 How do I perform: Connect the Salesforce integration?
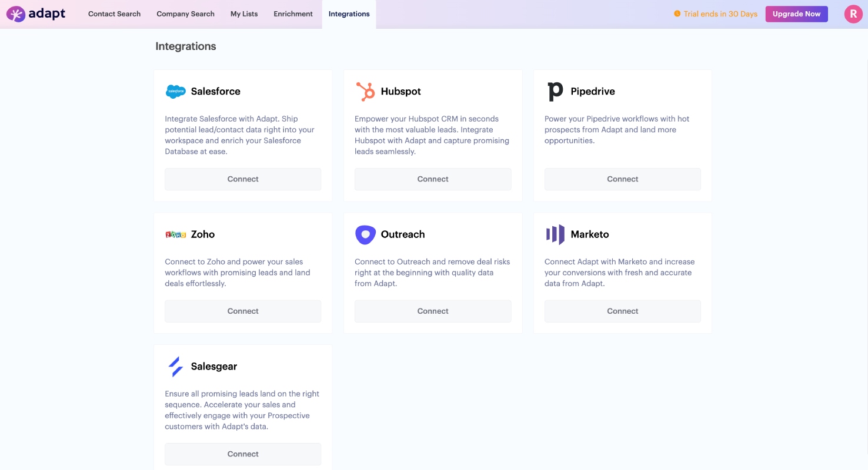coord(243,179)
